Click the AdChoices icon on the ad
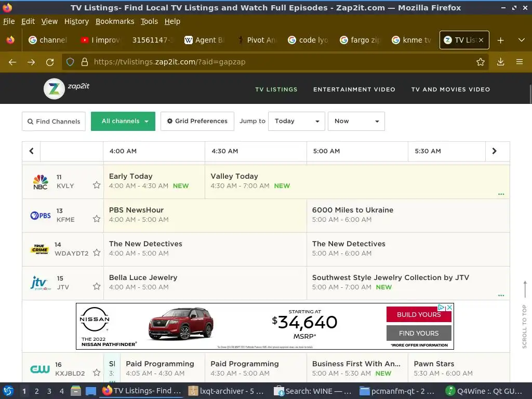This screenshot has width=532, height=399. 442,307
